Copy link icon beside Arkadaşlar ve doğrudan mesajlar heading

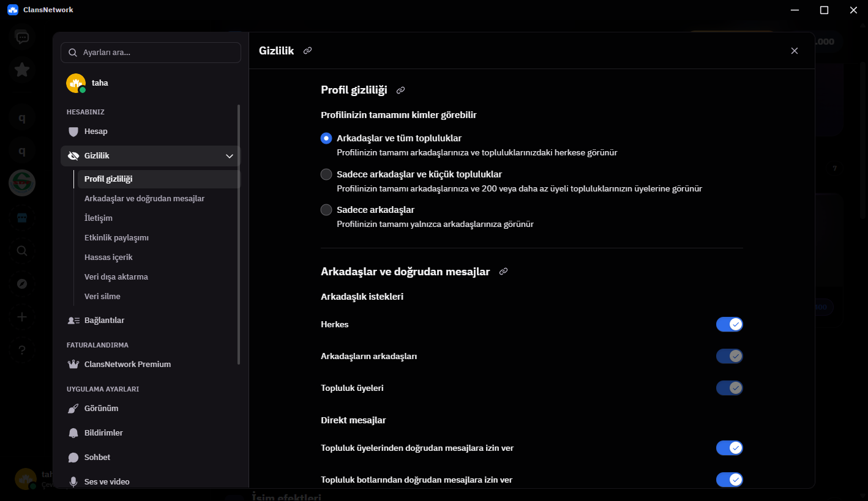coord(504,272)
